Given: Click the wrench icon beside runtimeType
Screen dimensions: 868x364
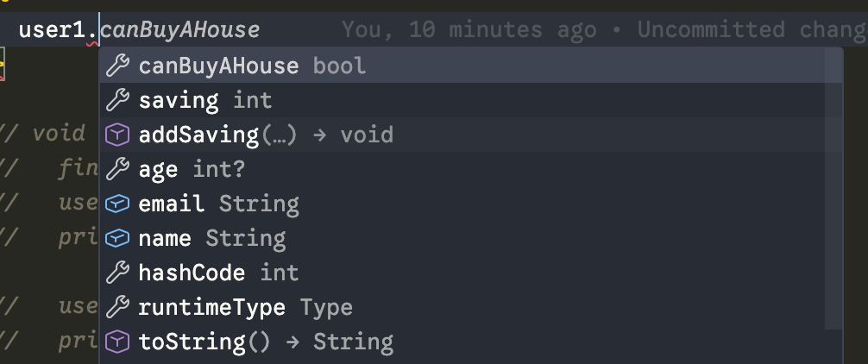Looking at the screenshot, I should pos(116,307).
